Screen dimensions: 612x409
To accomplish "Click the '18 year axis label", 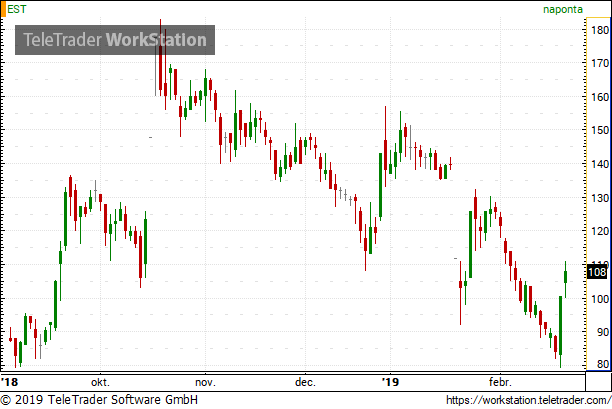I will point(9,382).
